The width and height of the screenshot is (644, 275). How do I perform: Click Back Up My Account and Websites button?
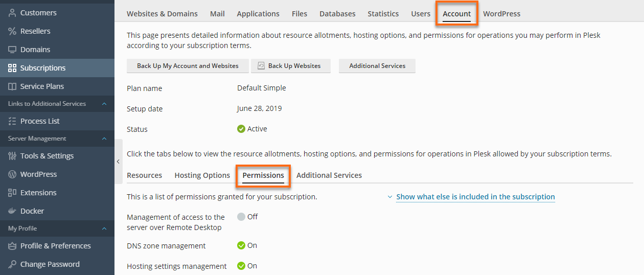[188, 66]
